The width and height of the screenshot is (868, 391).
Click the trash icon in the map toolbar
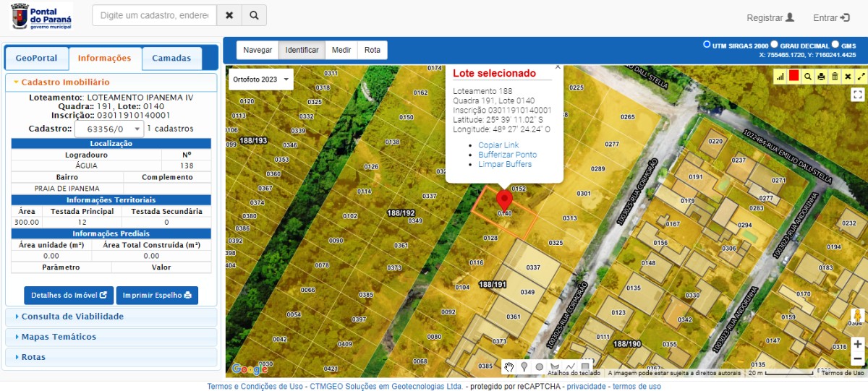[x=835, y=76]
